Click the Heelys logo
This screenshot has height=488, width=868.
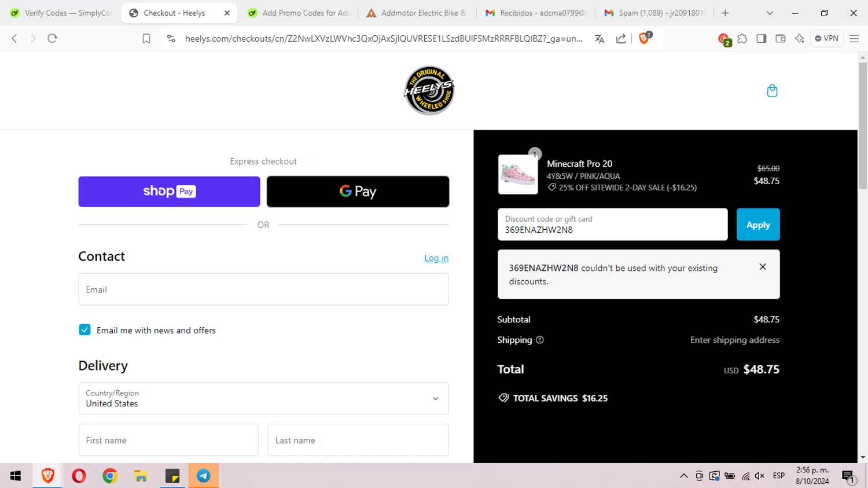coord(429,90)
